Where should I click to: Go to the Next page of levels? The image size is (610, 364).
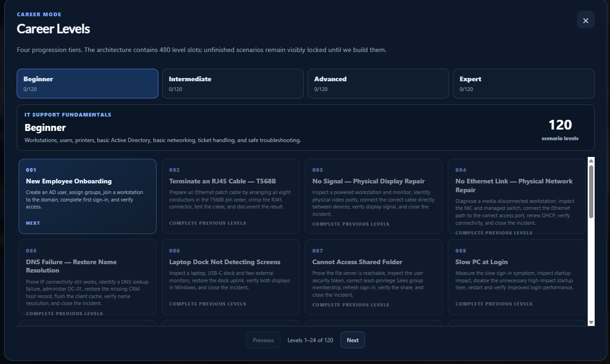coord(353,340)
